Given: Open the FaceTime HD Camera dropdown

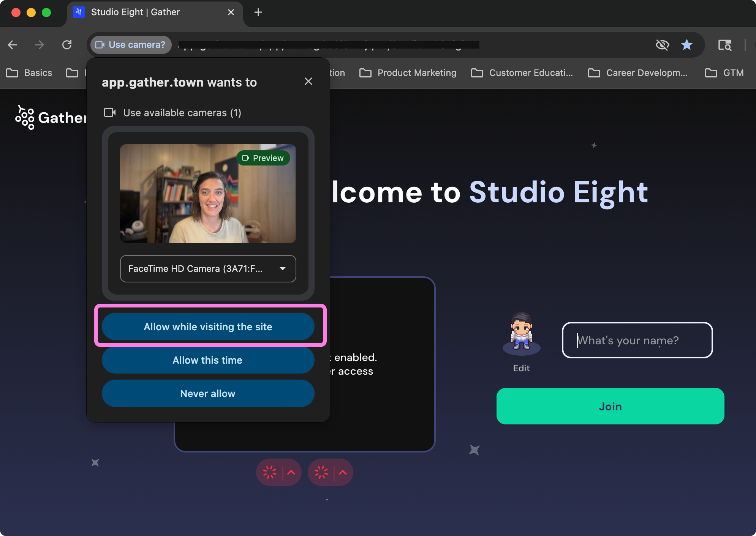Looking at the screenshot, I should click(x=208, y=269).
